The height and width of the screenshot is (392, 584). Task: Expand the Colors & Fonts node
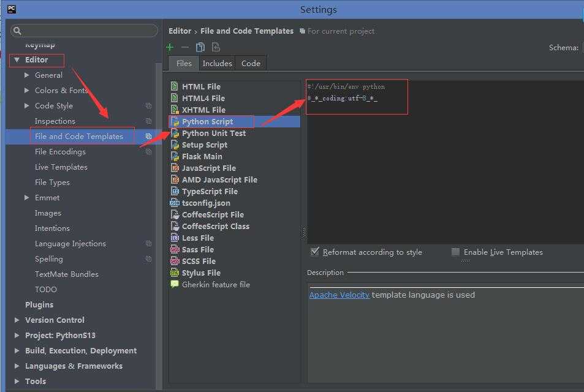click(x=26, y=90)
